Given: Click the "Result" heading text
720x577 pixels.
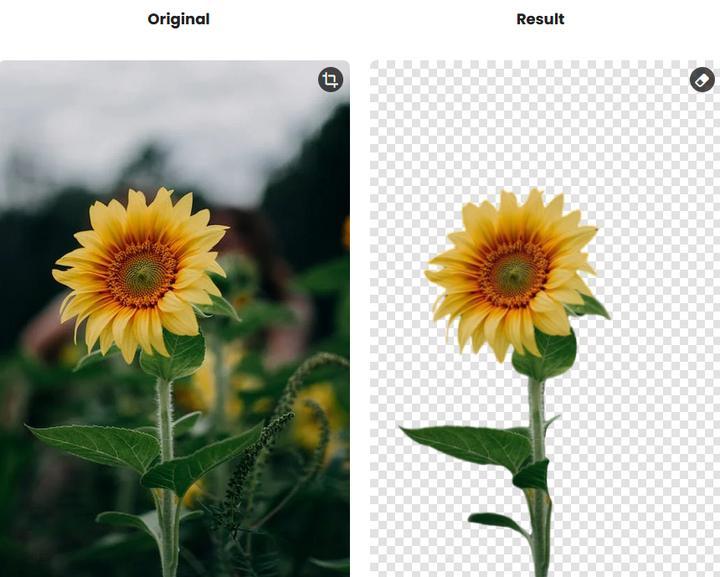Looking at the screenshot, I should pyautogui.click(x=540, y=19).
